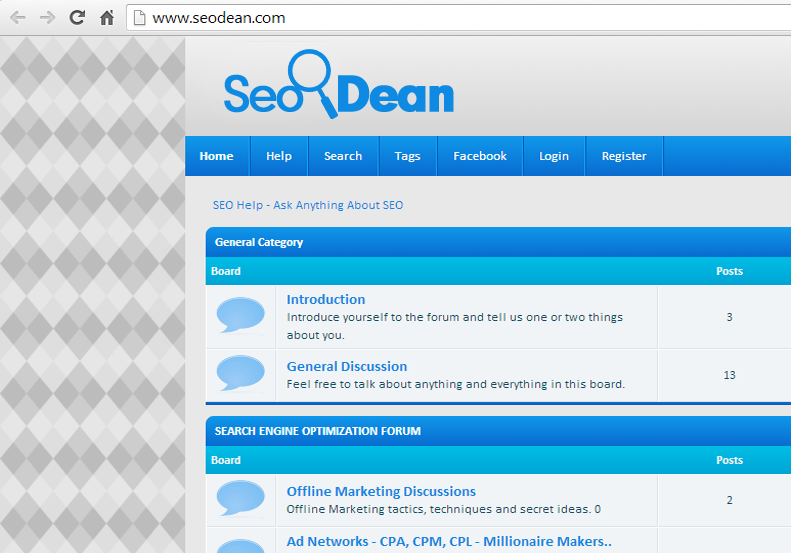This screenshot has width=791, height=553.
Task: Click the browser back arrow
Action: click(x=18, y=18)
